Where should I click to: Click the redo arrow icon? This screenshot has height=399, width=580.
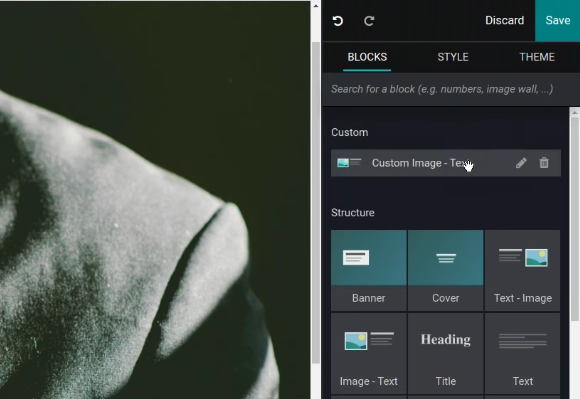[369, 21]
